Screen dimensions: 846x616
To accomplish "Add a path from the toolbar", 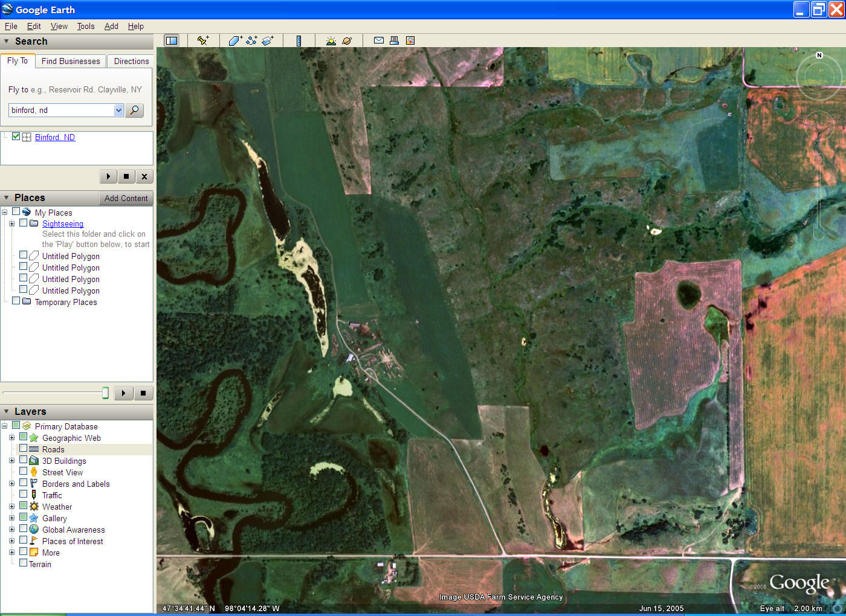I will 251,40.
